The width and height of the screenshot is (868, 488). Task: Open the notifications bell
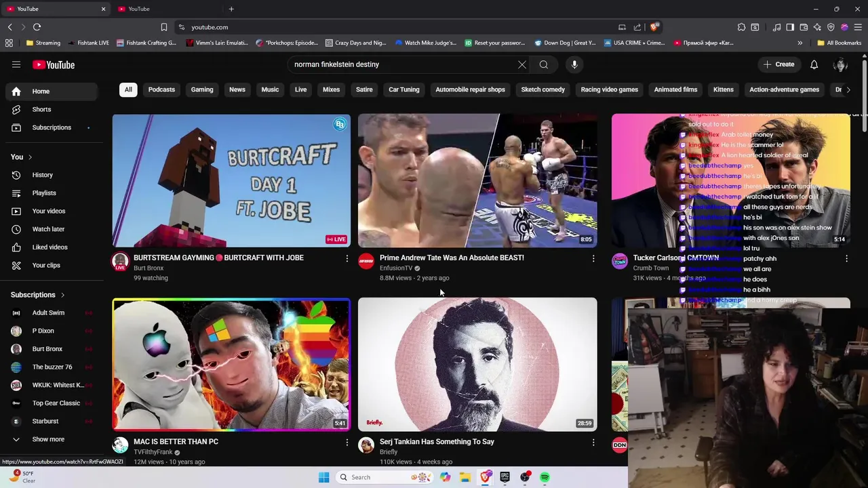pos(814,64)
